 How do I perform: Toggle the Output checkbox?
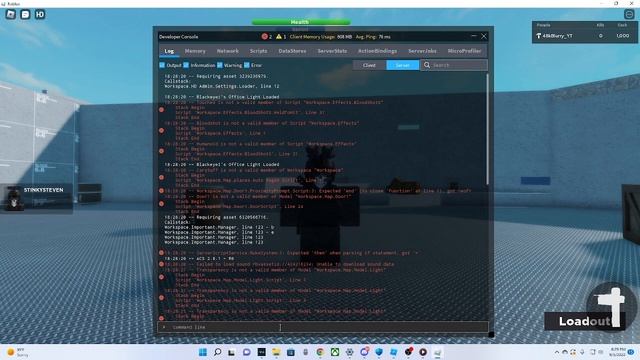(162, 65)
